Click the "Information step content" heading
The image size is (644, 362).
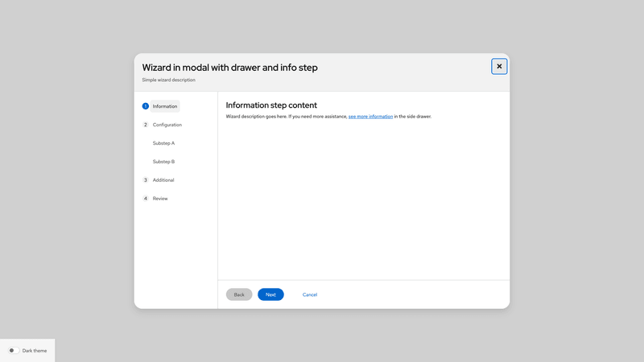click(271, 105)
